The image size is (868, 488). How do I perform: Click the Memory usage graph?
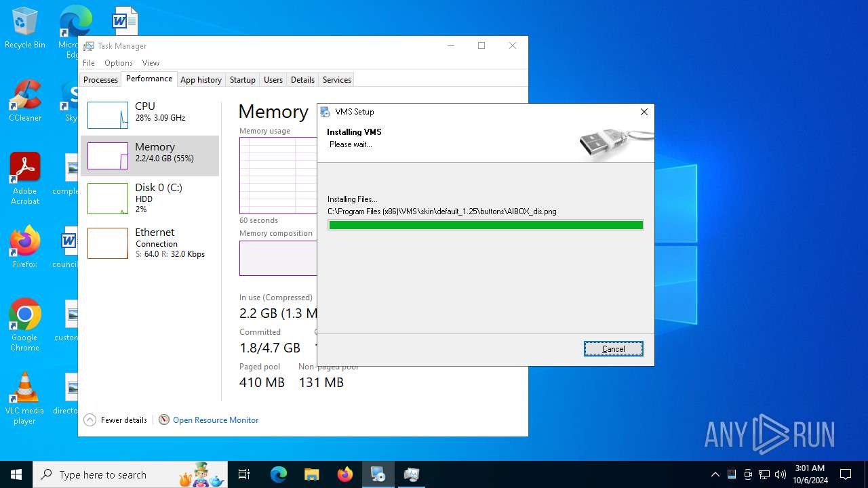pos(278,176)
